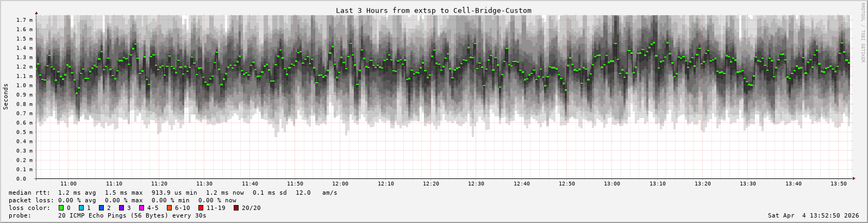Click the 11:20 time axis label
868x223 pixels.
159,184
